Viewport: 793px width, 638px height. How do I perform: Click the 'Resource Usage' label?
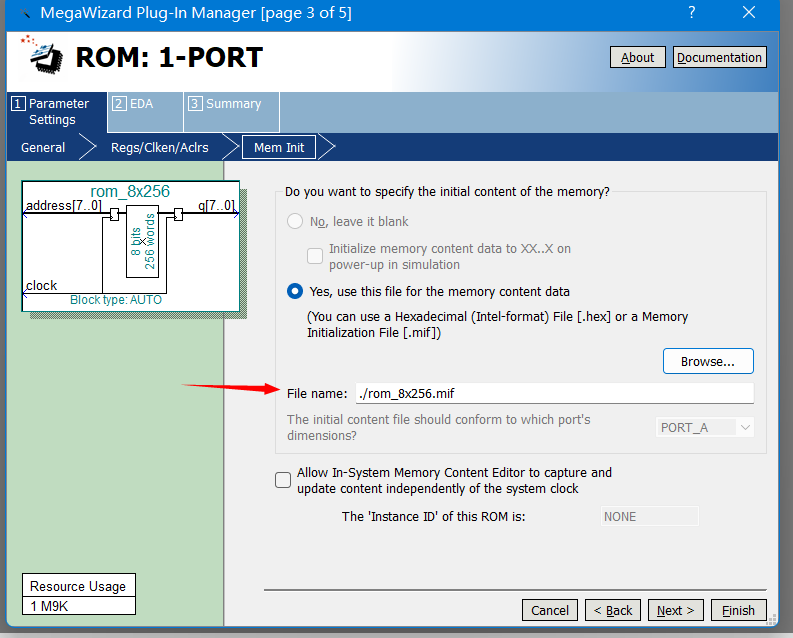pyautogui.click(x=78, y=586)
